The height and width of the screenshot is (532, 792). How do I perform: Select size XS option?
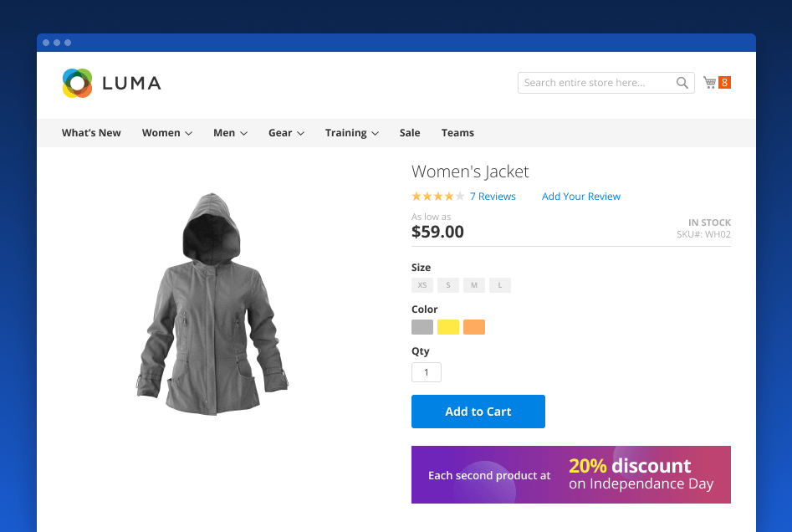pos(422,285)
